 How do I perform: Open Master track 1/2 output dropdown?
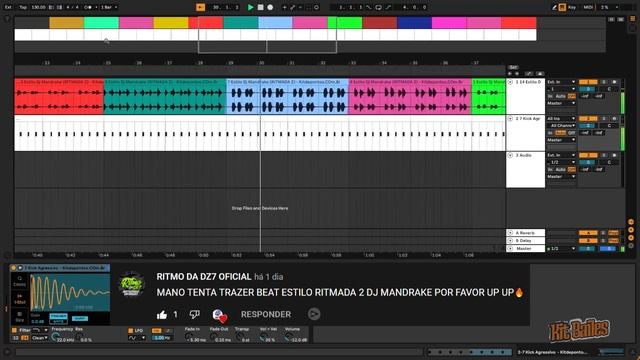click(x=561, y=249)
